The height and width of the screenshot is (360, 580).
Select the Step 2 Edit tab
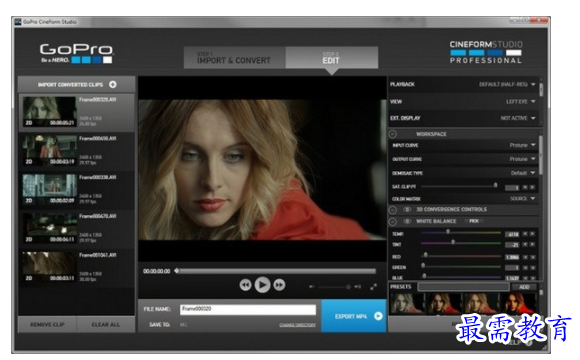331,58
